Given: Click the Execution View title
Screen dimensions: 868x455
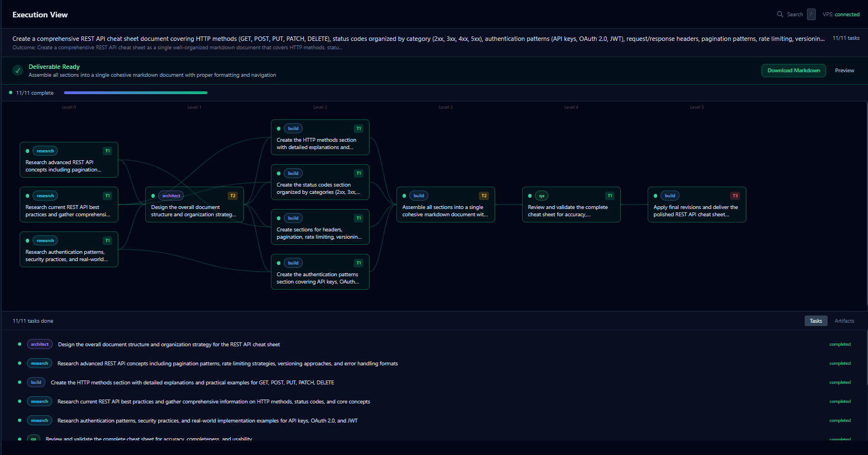Looking at the screenshot, I should pyautogui.click(x=40, y=15).
